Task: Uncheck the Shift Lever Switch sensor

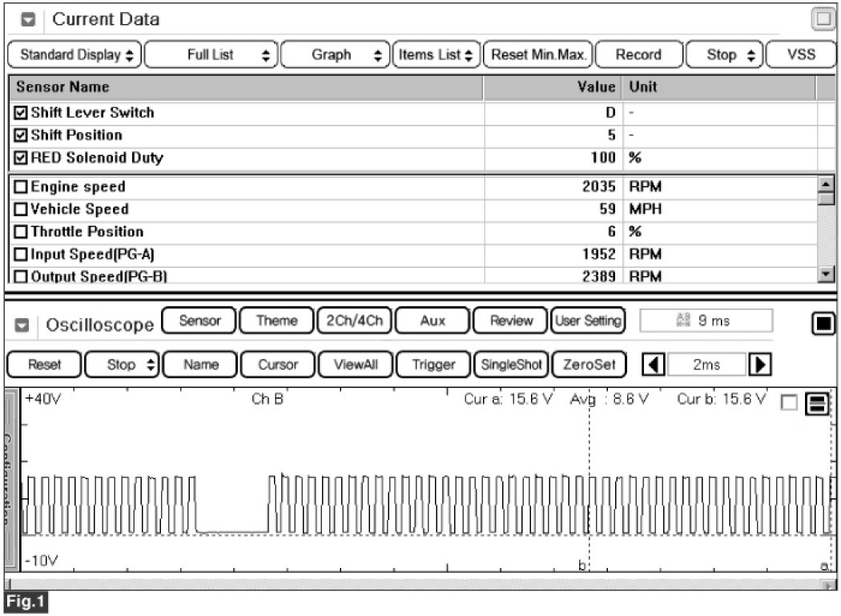Action: 21,113
